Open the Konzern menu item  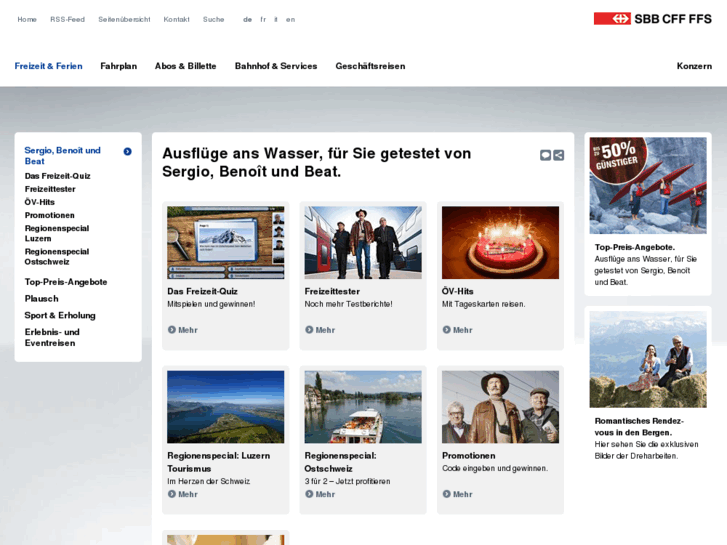tap(694, 66)
